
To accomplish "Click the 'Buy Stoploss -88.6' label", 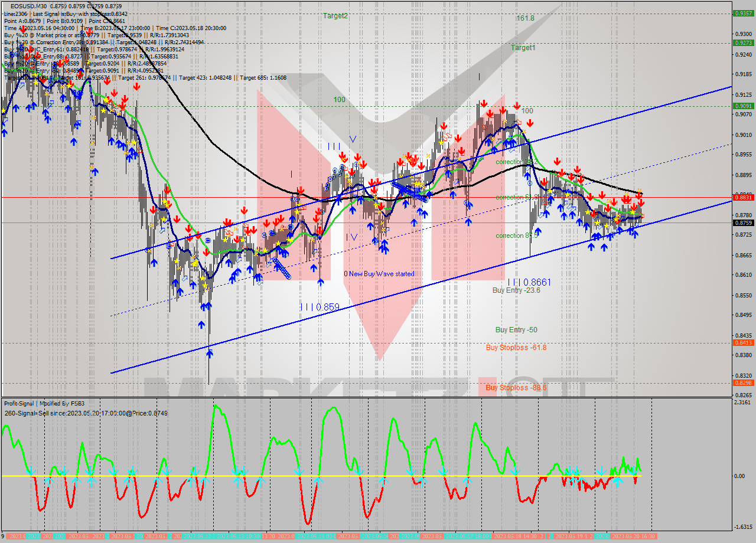I will click(x=516, y=388).
